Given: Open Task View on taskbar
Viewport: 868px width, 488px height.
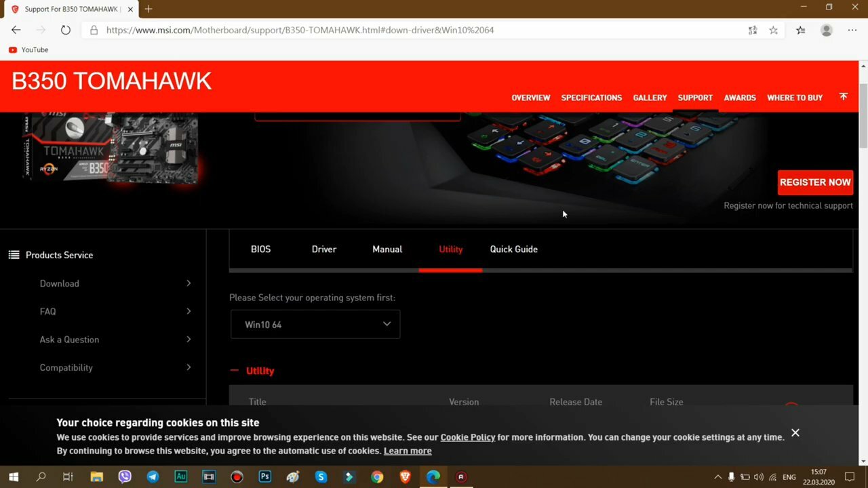Looking at the screenshot, I should tap(68, 476).
